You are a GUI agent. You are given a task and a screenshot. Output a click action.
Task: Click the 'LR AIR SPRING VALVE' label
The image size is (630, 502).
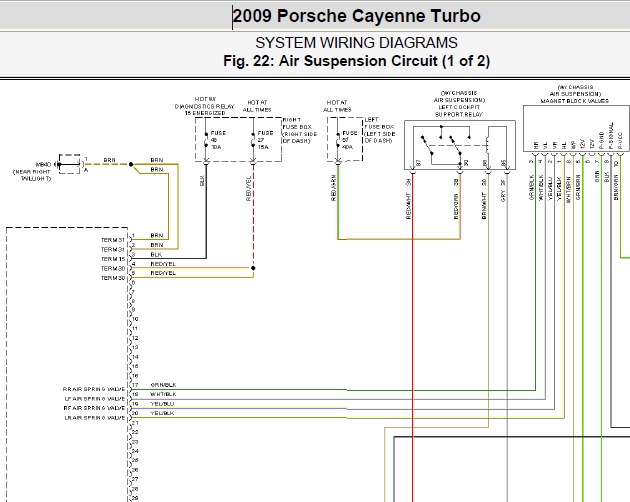(x=94, y=418)
